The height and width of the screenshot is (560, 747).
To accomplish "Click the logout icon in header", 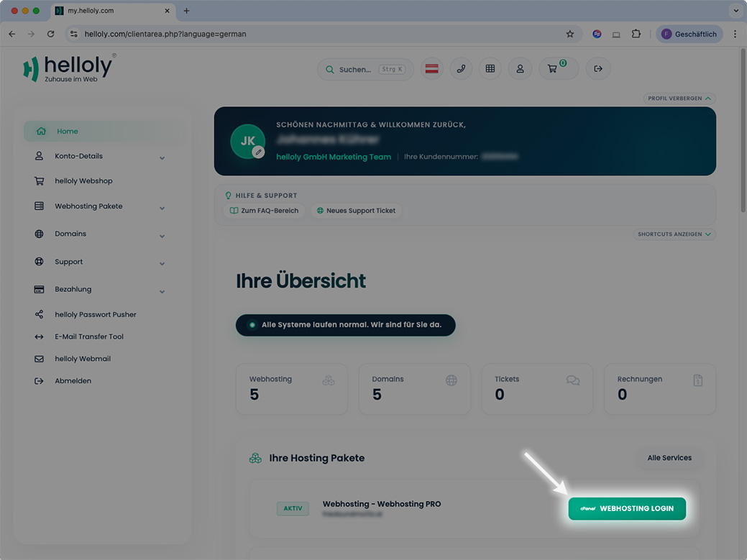I will 598,68.
